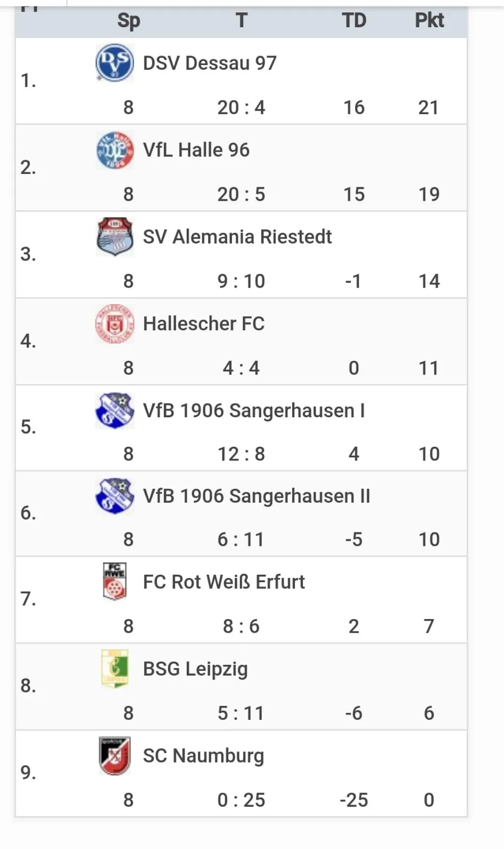The image size is (504, 849).
Task: Click the T goals column header
Action: (241, 20)
